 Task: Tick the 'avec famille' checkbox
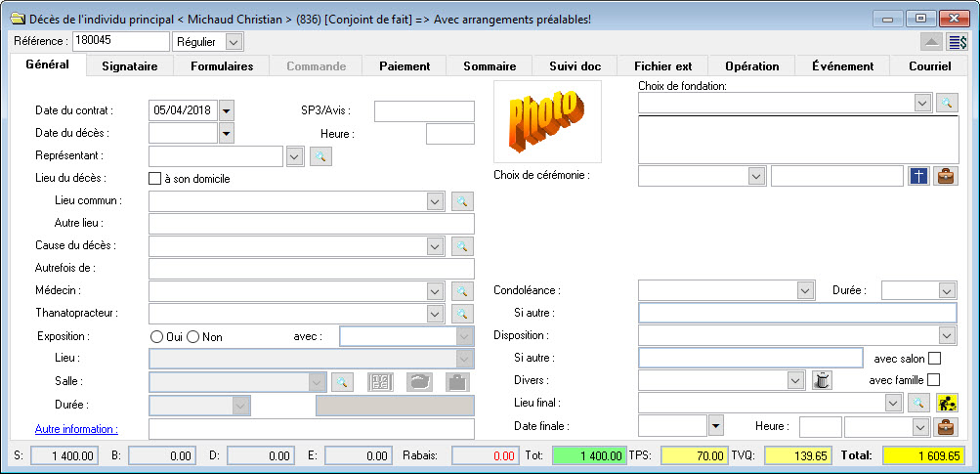934,380
